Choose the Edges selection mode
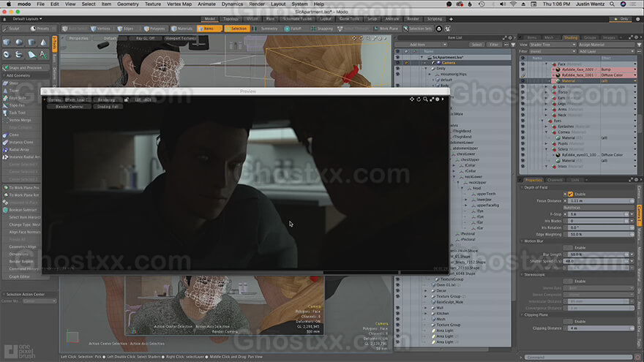The width and height of the screenshot is (644, 362). (x=126, y=29)
